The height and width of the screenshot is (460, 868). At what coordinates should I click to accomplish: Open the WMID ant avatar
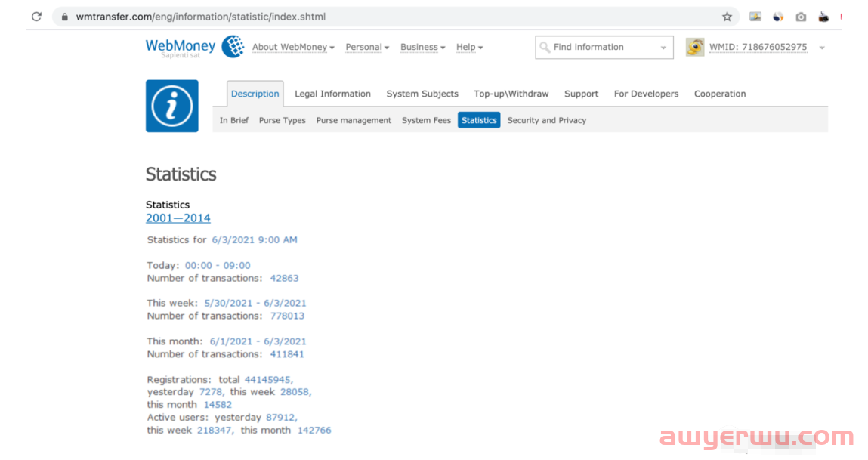coord(695,47)
